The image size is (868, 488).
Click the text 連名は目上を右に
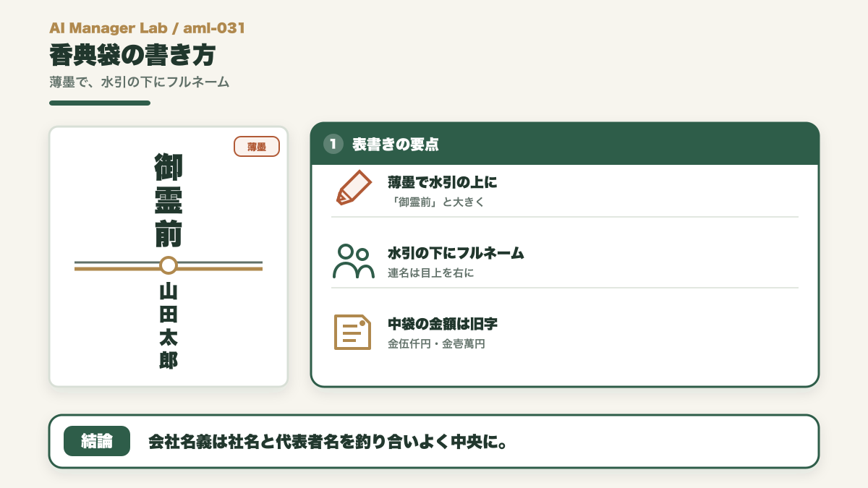[x=431, y=273]
